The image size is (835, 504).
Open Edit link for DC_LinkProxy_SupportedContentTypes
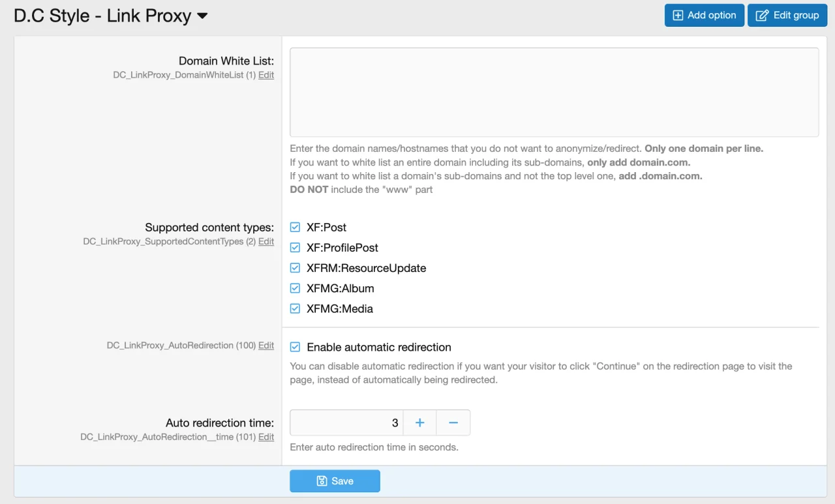tap(266, 242)
